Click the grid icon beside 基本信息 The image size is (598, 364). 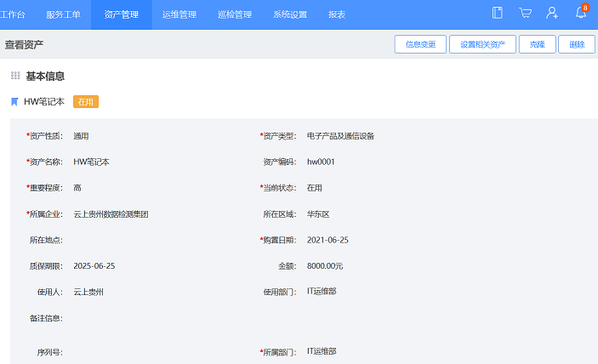tap(15, 76)
